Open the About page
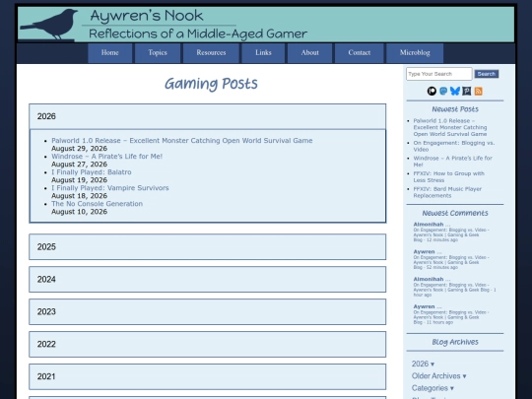This screenshot has width=532, height=399. click(x=309, y=52)
